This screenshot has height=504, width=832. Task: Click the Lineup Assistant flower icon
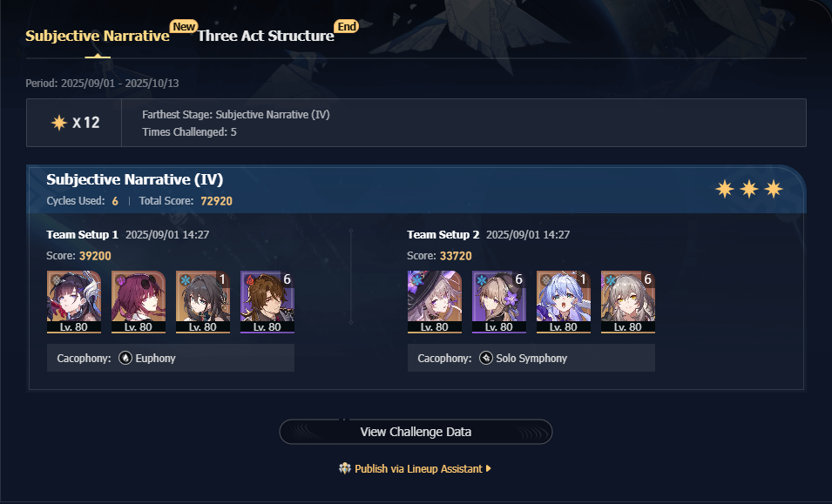pos(345,468)
